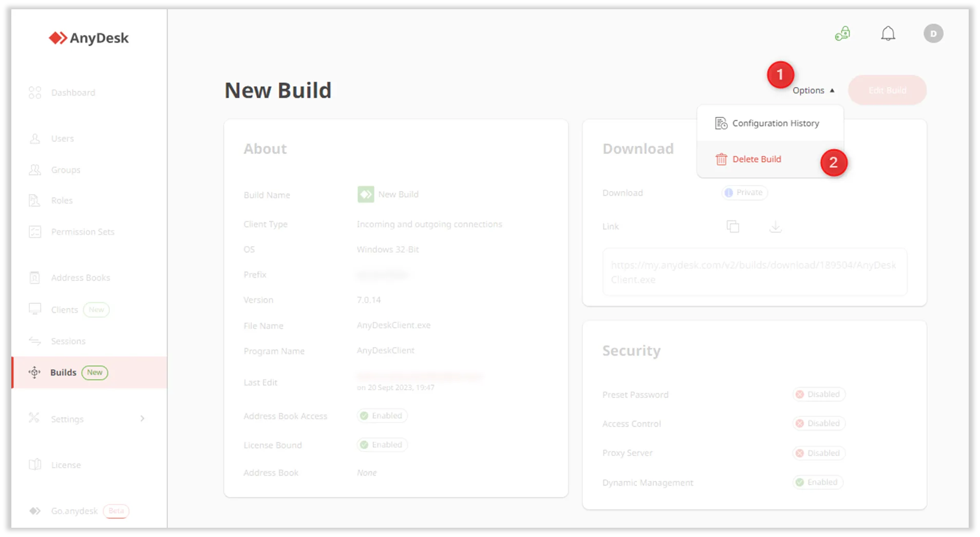Go to Permission Sets page
Screen dimensions: 980x537
pos(83,232)
